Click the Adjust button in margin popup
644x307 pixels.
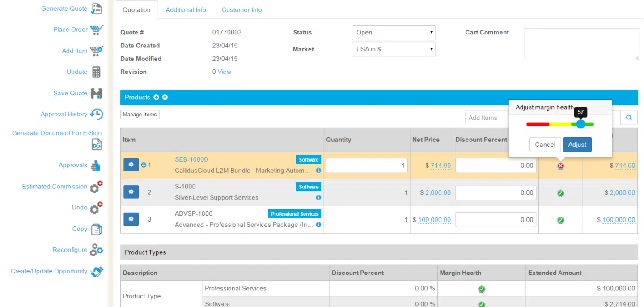577,145
